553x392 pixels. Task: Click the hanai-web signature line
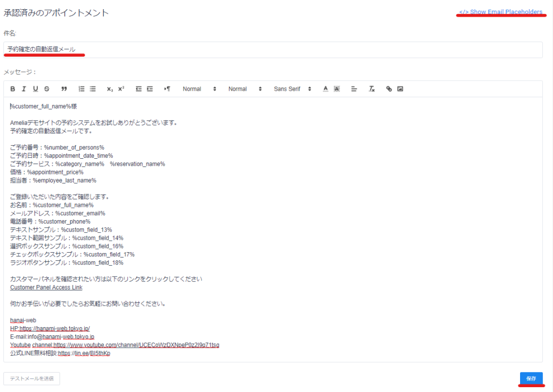(23, 320)
